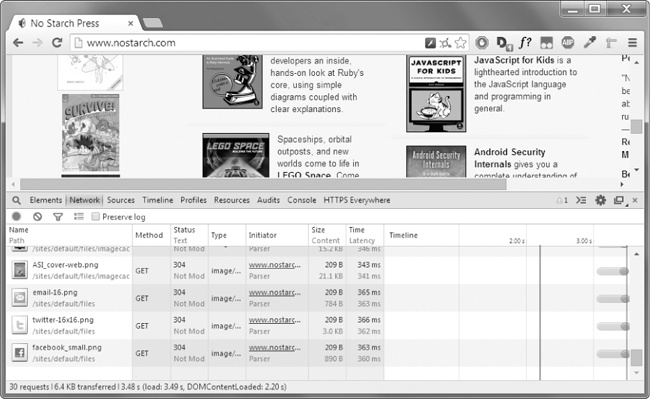The height and width of the screenshot is (399, 650).
Task: Open the HTTPS Everywhere tab
Action: pyautogui.click(x=357, y=200)
